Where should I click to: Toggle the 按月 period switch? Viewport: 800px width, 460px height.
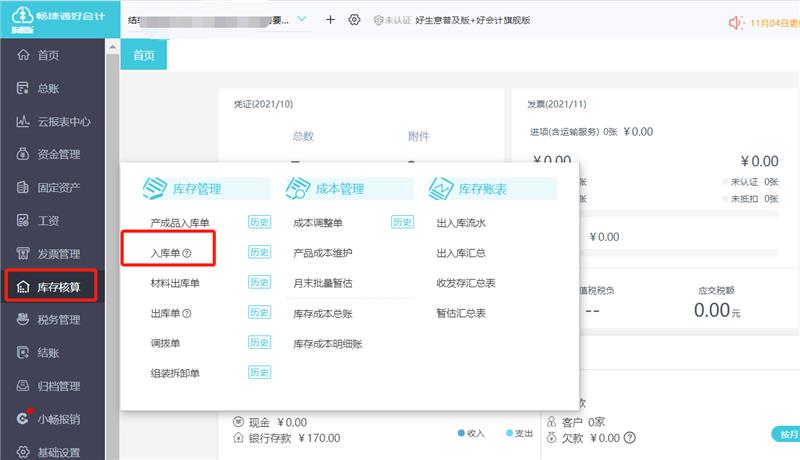[x=785, y=434]
